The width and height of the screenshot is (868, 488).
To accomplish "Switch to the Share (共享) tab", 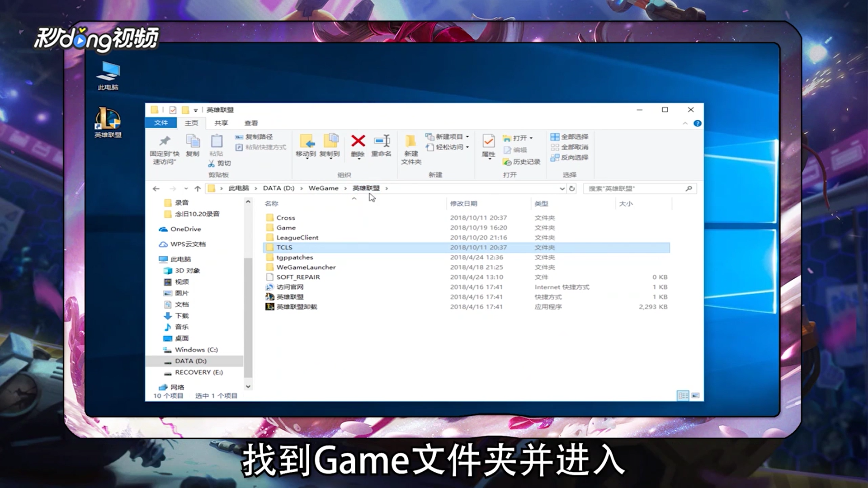I will point(221,123).
